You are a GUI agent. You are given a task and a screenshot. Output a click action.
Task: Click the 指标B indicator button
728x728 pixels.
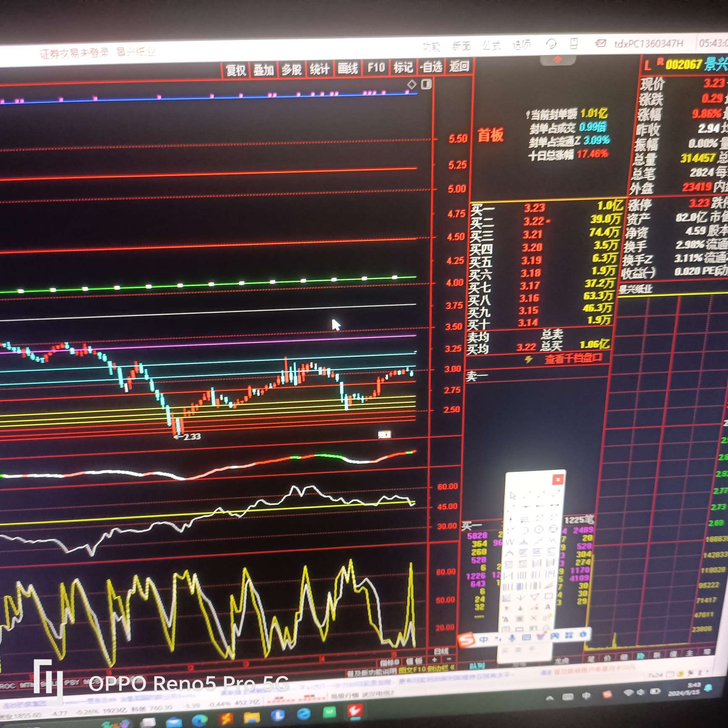(389, 663)
